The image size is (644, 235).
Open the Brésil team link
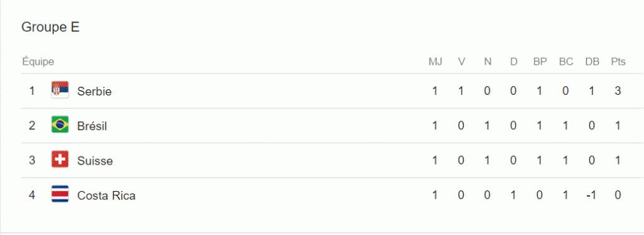pos(92,126)
